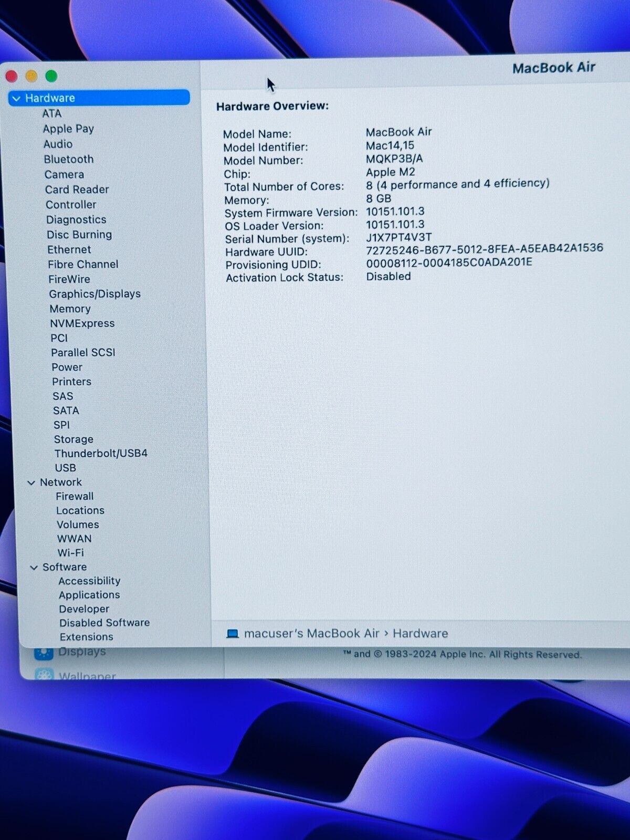Viewport: 630px width, 840px height.
Task: Select SAS in the sidebar
Action: [62, 396]
